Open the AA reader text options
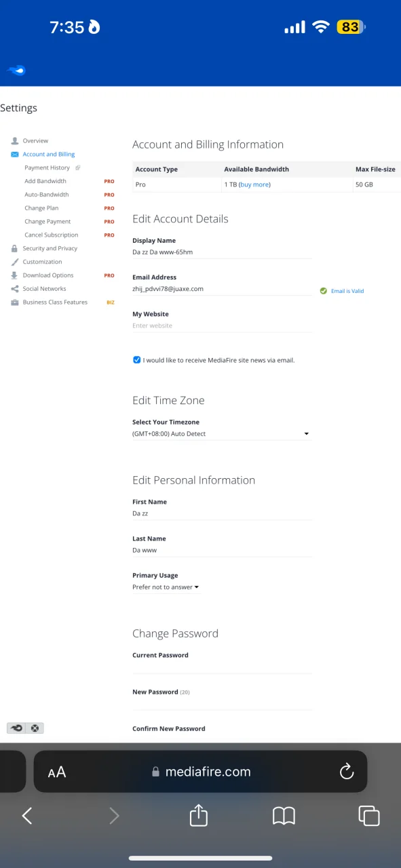401x868 pixels. point(57,772)
